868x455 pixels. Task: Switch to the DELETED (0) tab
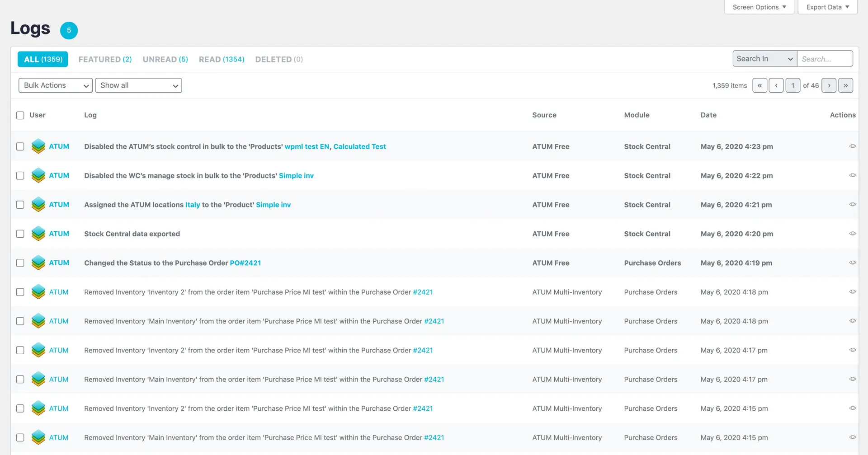[279, 59]
